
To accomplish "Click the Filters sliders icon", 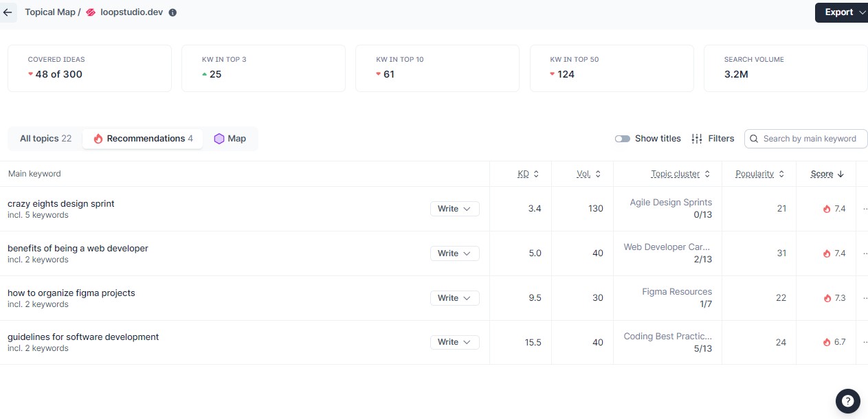I will click(697, 139).
